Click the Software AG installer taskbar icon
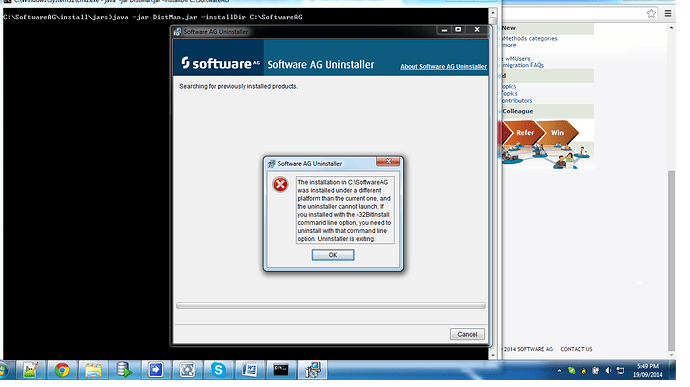The image size is (690, 387). tap(312, 370)
